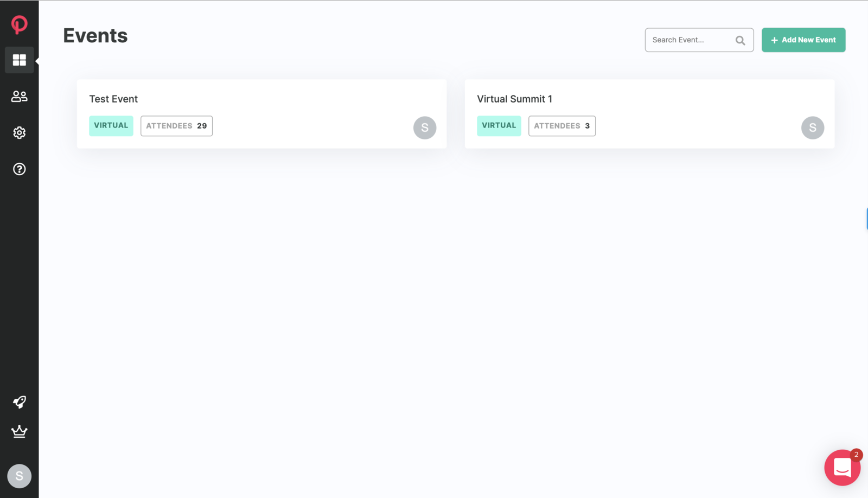The width and height of the screenshot is (868, 498).
Task: Select the rocket icon in the sidebar
Action: point(20,402)
